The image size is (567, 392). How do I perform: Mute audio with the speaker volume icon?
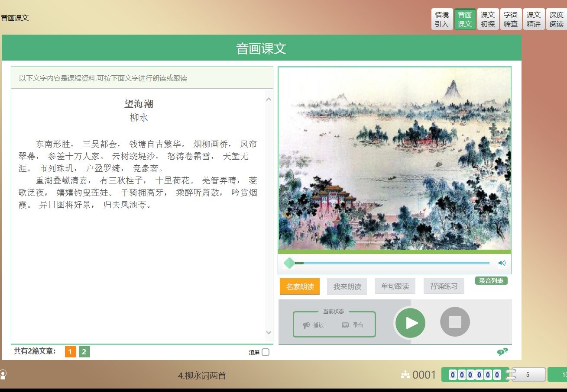502,263
